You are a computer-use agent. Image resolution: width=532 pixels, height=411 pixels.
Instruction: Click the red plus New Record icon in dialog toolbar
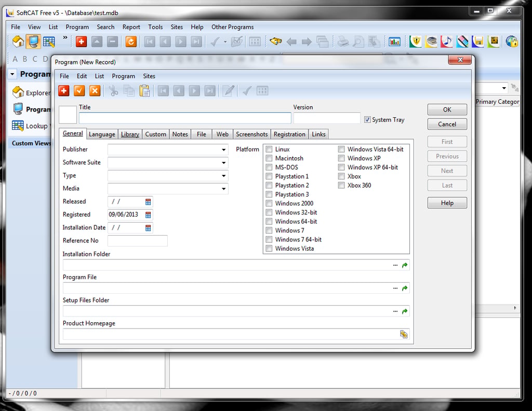click(64, 91)
